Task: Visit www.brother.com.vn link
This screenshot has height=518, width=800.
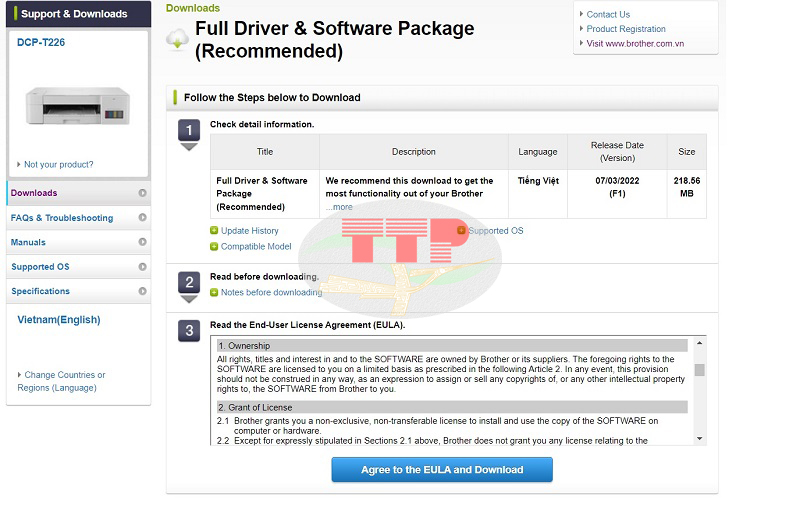Action: coord(635,43)
